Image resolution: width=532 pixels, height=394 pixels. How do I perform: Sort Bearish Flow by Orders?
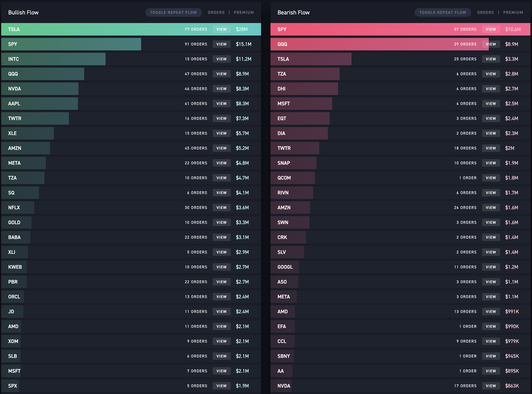click(485, 12)
